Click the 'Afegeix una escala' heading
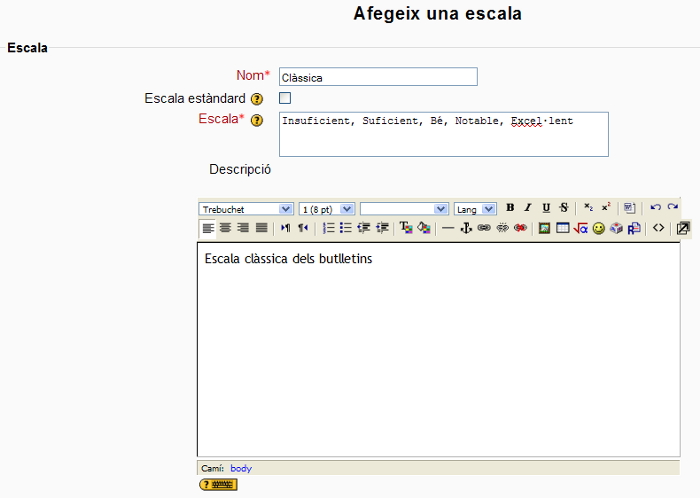Image resolution: width=700 pixels, height=498 pixels. 438,13
